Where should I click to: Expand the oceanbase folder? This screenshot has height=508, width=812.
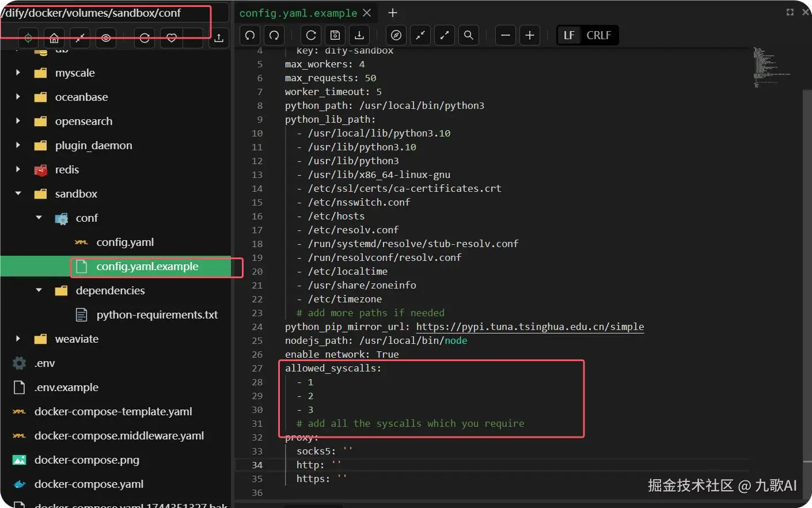[x=18, y=97]
